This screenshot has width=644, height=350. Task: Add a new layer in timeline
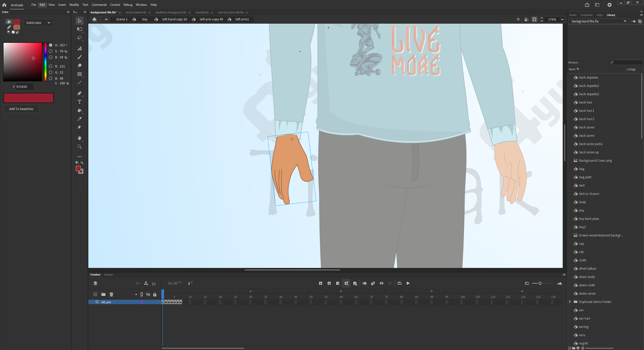coord(95,294)
